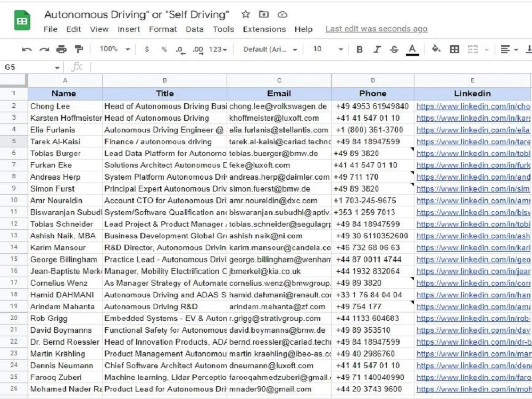Click the formula bar input

(311, 67)
